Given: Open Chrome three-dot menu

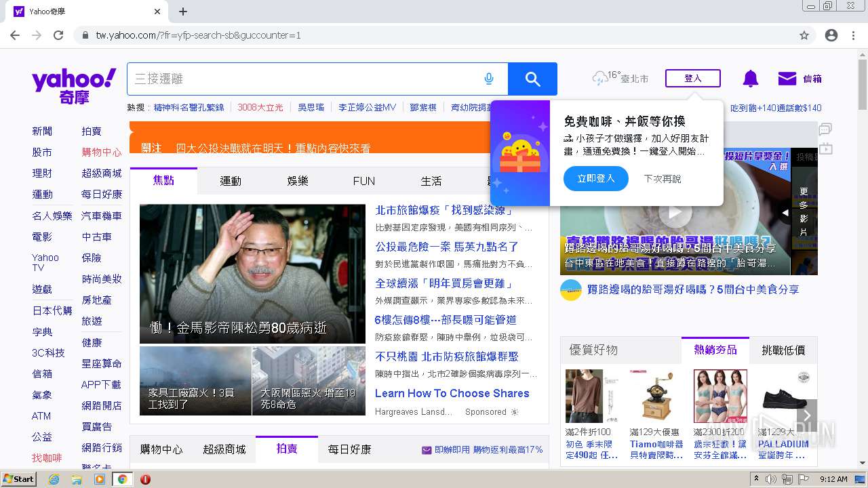Looking at the screenshot, I should (854, 35).
